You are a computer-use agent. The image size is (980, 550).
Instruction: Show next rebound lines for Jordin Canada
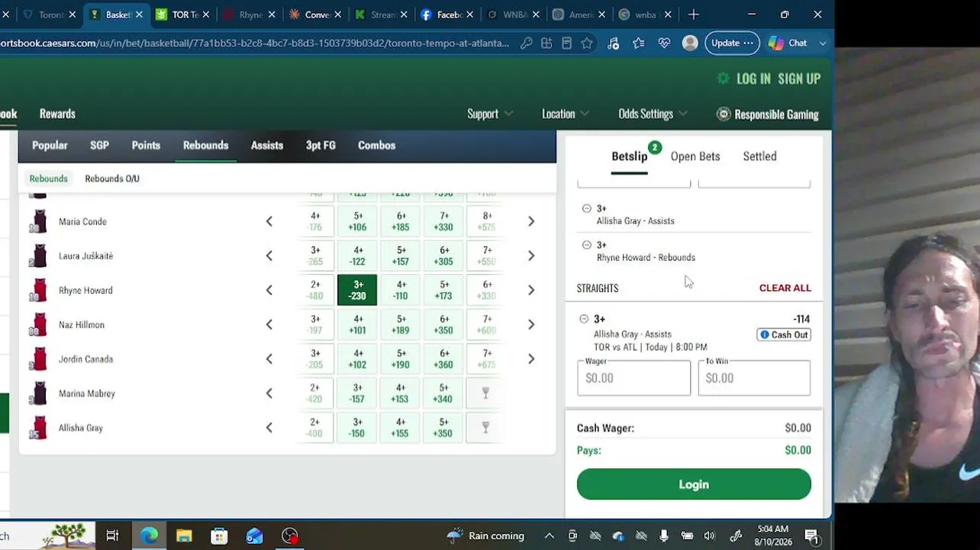[x=531, y=359]
